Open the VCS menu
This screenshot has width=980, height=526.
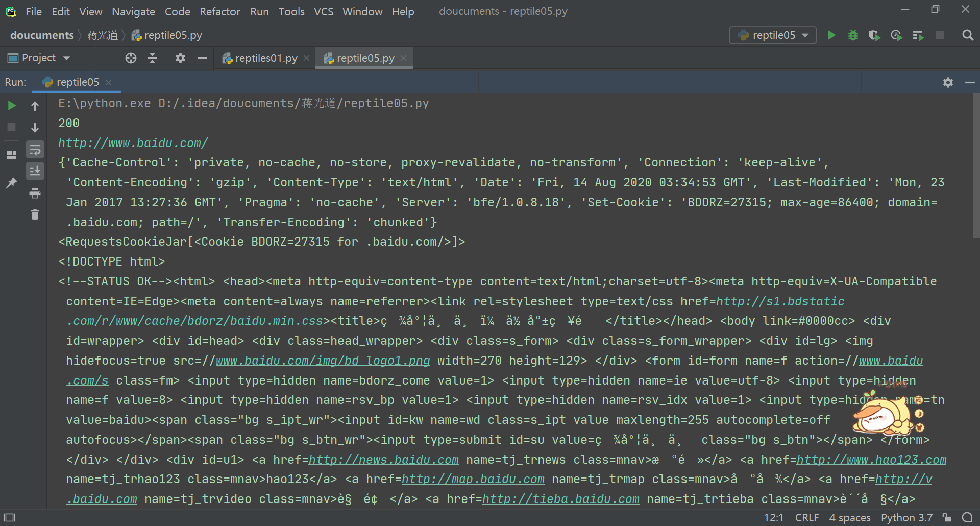pyautogui.click(x=324, y=11)
